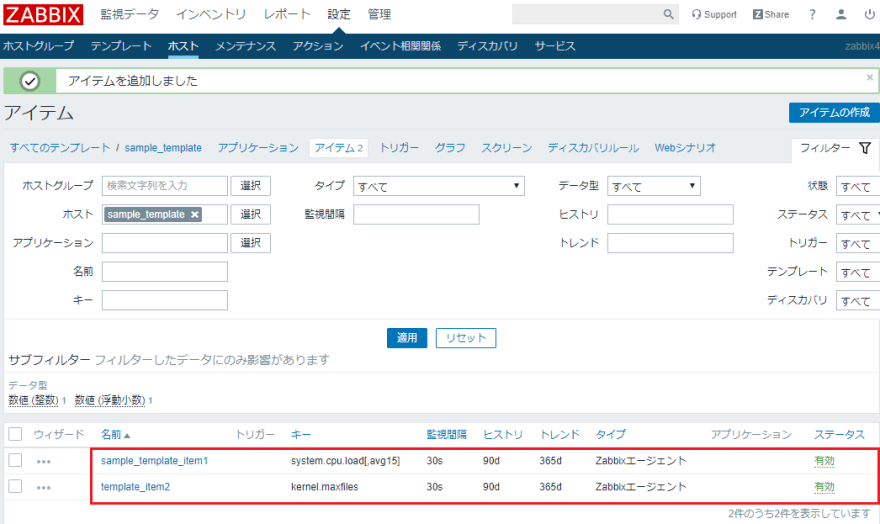The width and height of the screenshot is (880, 524).
Task: Click the search magnifier icon
Action: pos(669,15)
